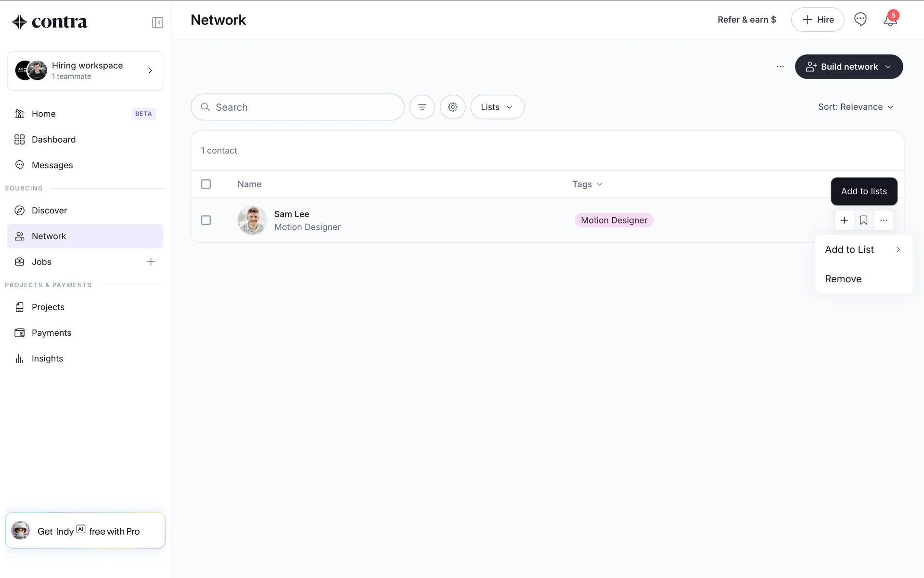The image size is (924, 578).
Task: Check the select-all contacts checkbox
Action: coord(206,184)
